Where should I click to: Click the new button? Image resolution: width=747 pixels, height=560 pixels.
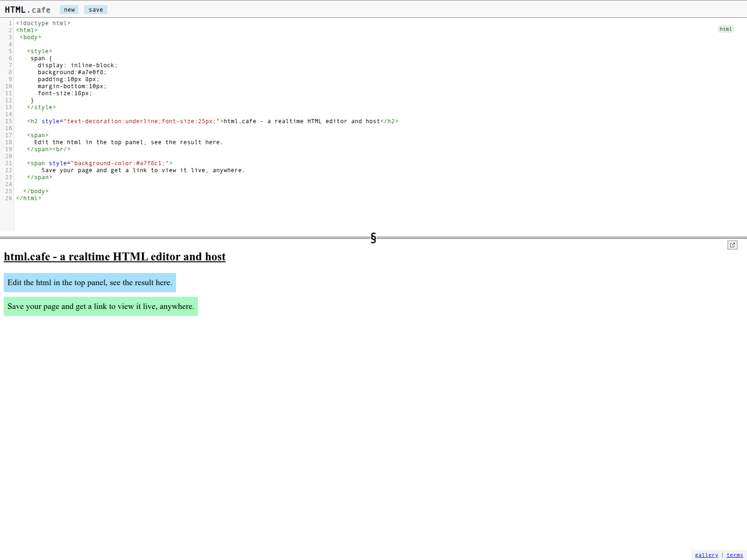point(69,10)
